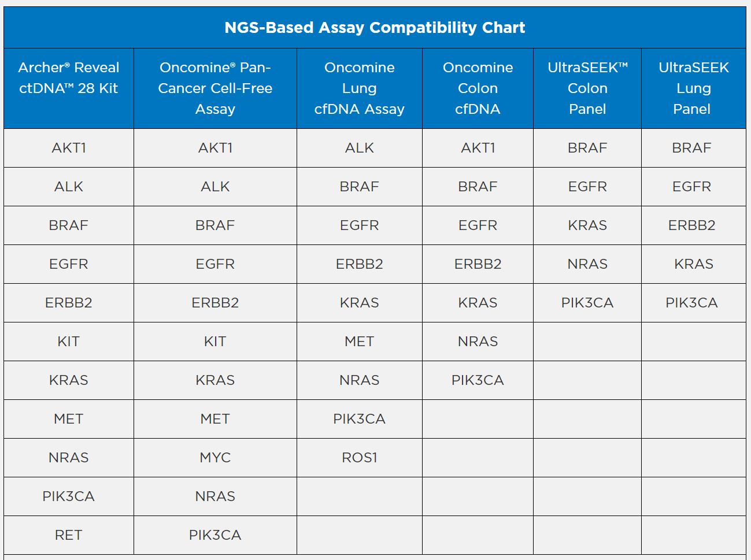
Task: Select KIT in the Oncomine Pan-Cancer column
Action: pyautogui.click(x=215, y=342)
